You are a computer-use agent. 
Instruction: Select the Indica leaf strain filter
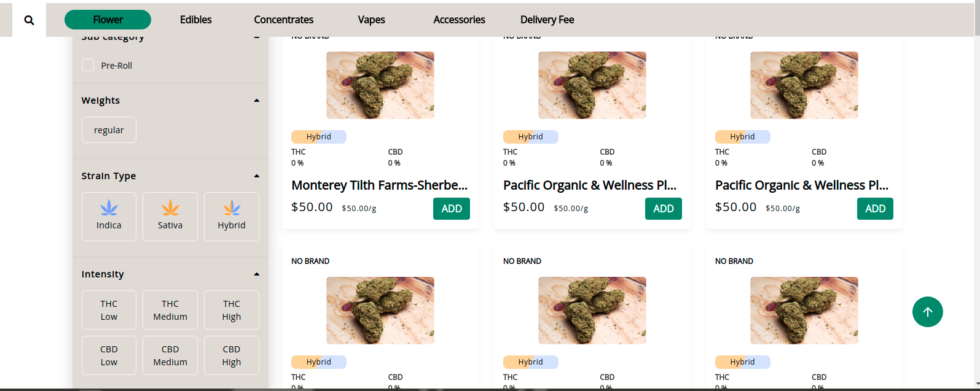[x=109, y=216]
